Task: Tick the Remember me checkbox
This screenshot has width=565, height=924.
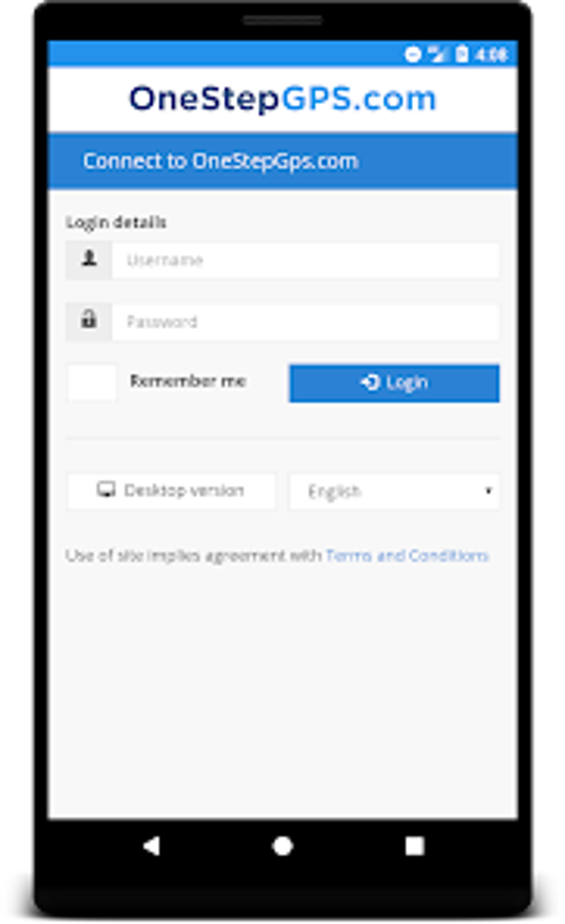Action: (x=92, y=382)
